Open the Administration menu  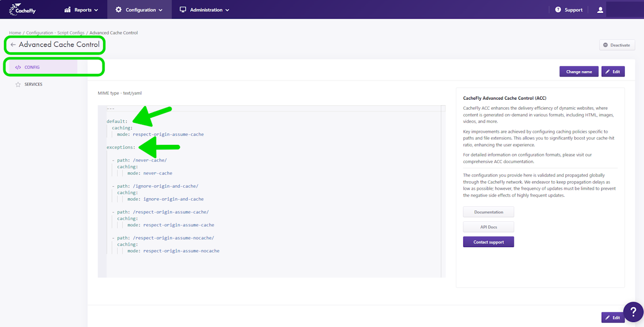(x=204, y=10)
